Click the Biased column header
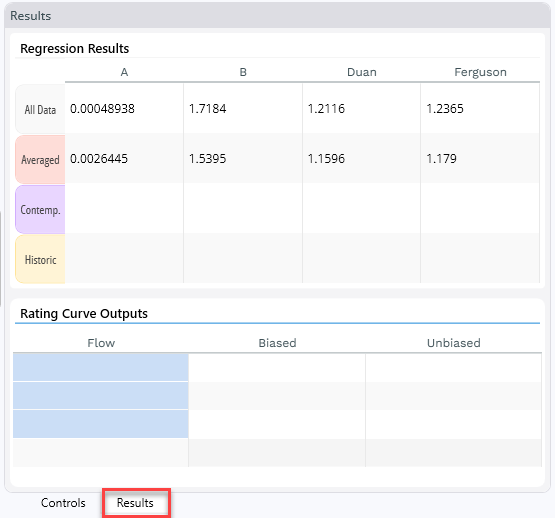 coord(277,343)
